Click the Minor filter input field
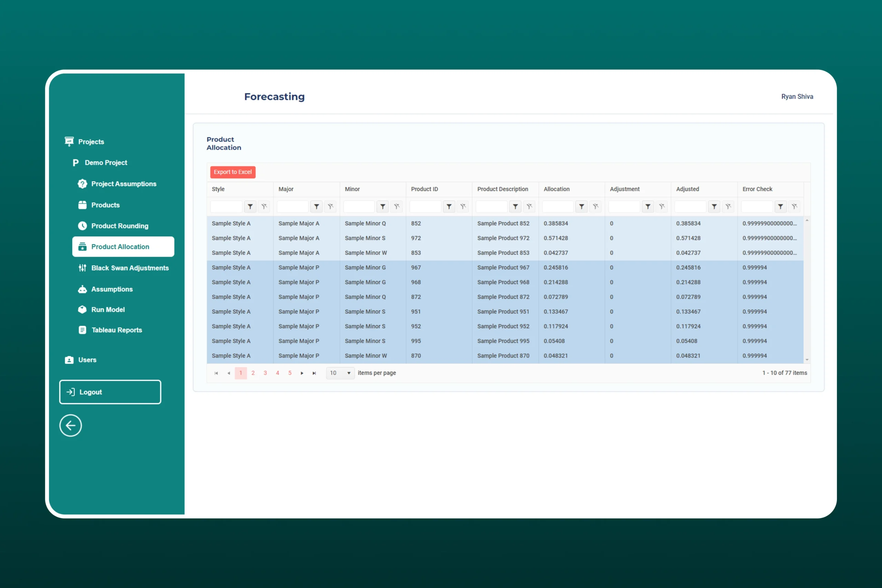The image size is (882, 588). click(x=359, y=207)
